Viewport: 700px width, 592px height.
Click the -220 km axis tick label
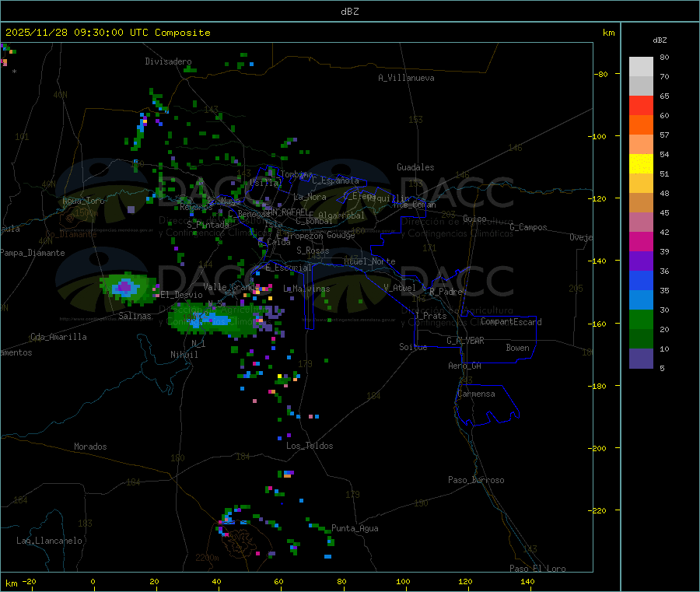599,511
